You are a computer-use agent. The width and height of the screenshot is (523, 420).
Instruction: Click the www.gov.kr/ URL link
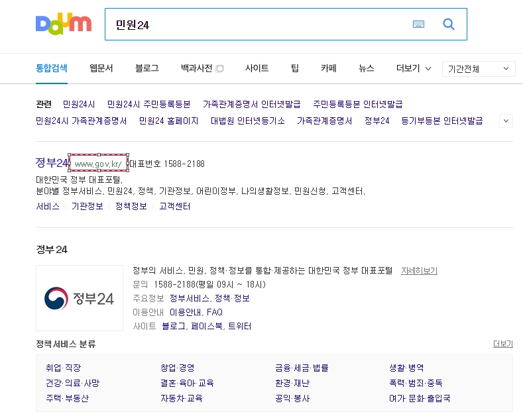pyautogui.click(x=98, y=164)
